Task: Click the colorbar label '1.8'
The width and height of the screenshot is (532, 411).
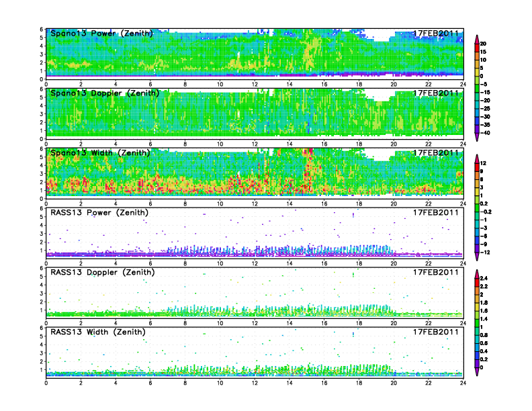Action: (484, 302)
